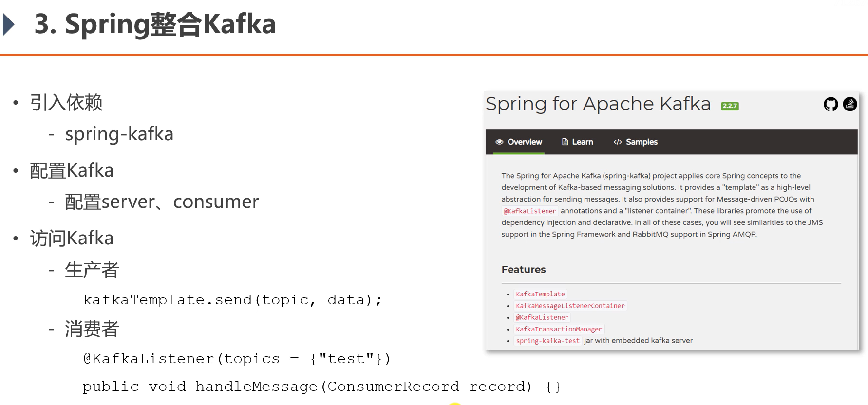The height and width of the screenshot is (405, 868).
Task: Click the 消费者 sub-bullet text
Action: click(92, 329)
